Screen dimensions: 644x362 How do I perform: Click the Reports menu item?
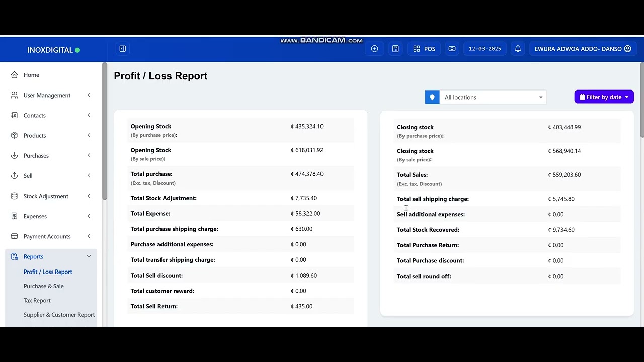pyautogui.click(x=51, y=256)
